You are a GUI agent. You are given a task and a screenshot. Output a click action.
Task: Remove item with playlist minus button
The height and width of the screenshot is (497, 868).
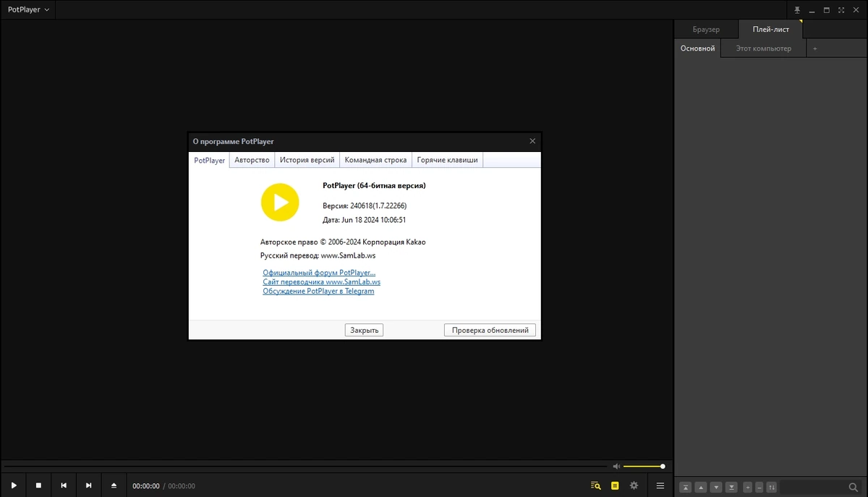[x=759, y=487]
